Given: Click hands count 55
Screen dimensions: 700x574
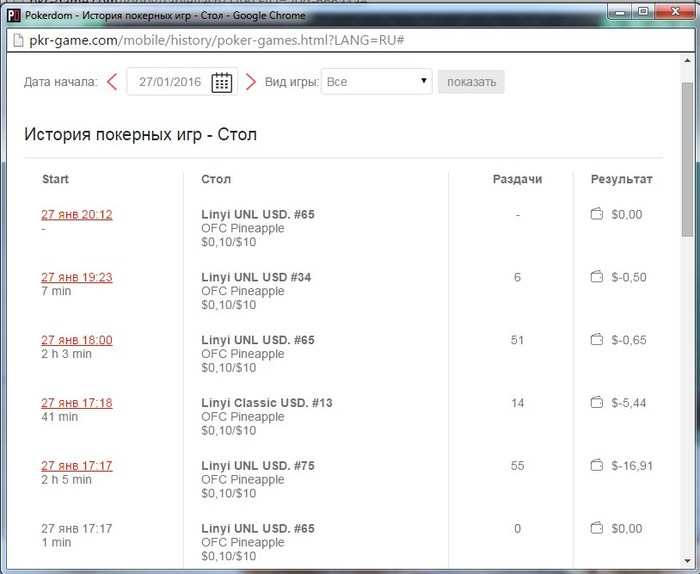Looking at the screenshot, I should (x=517, y=466).
